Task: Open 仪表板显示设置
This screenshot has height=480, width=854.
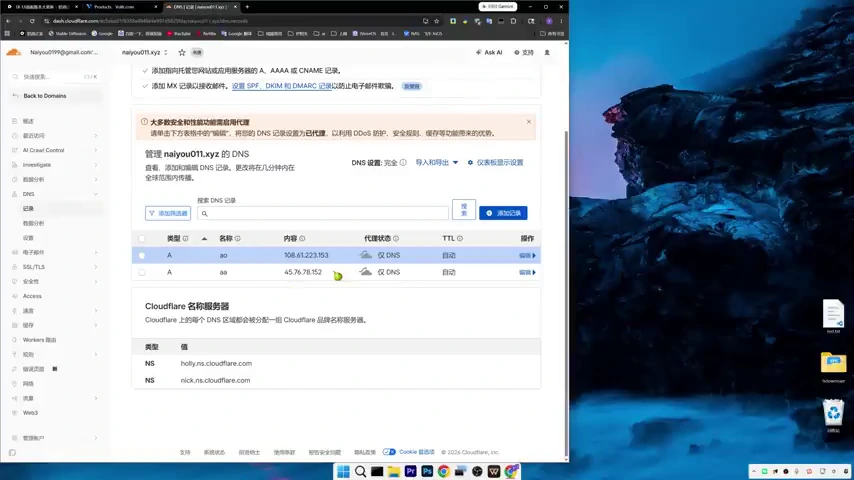Action: point(496,162)
